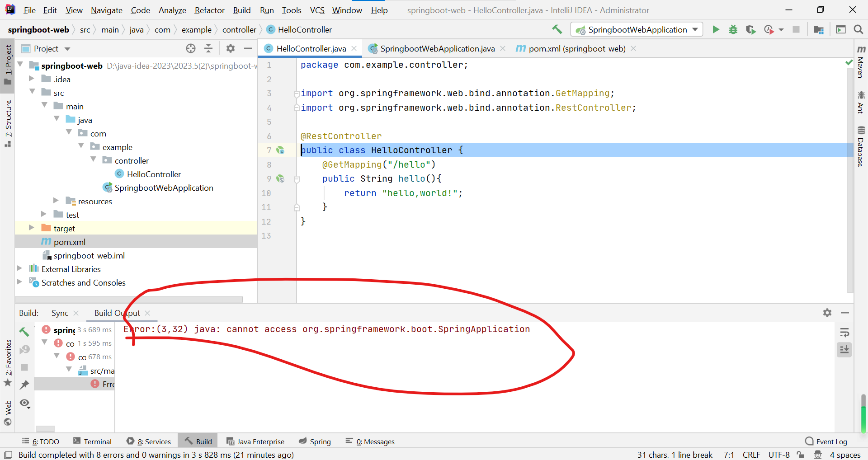868x460 pixels.
Task: Run with Coverage shield icon
Action: (x=750, y=29)
